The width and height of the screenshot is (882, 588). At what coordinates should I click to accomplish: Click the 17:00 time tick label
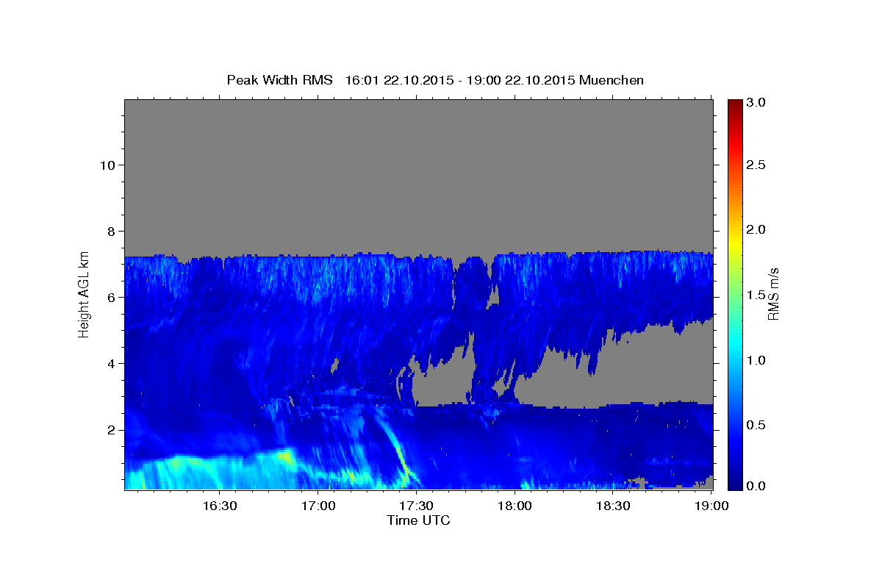point(319,506)
